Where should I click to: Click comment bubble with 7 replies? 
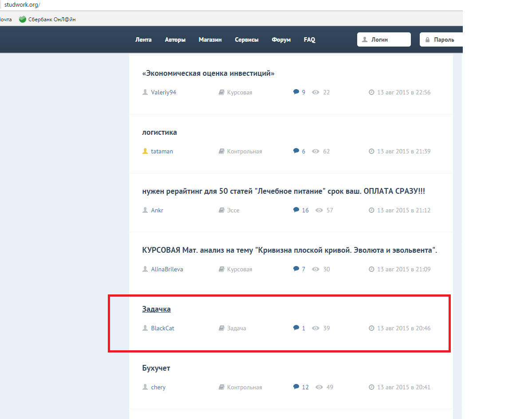(x=296, y=269)
